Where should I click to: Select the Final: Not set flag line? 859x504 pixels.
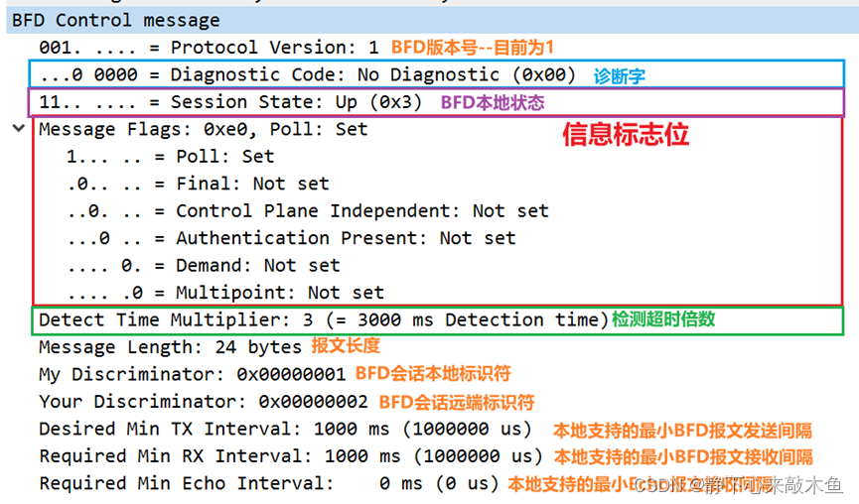pyautogui.click(x=197, y=184)
